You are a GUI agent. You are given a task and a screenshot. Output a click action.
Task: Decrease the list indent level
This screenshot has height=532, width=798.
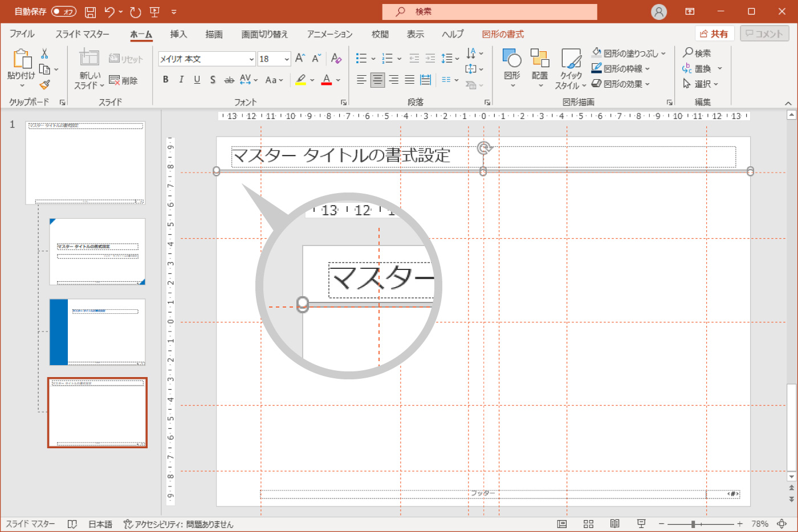point(414,58)
